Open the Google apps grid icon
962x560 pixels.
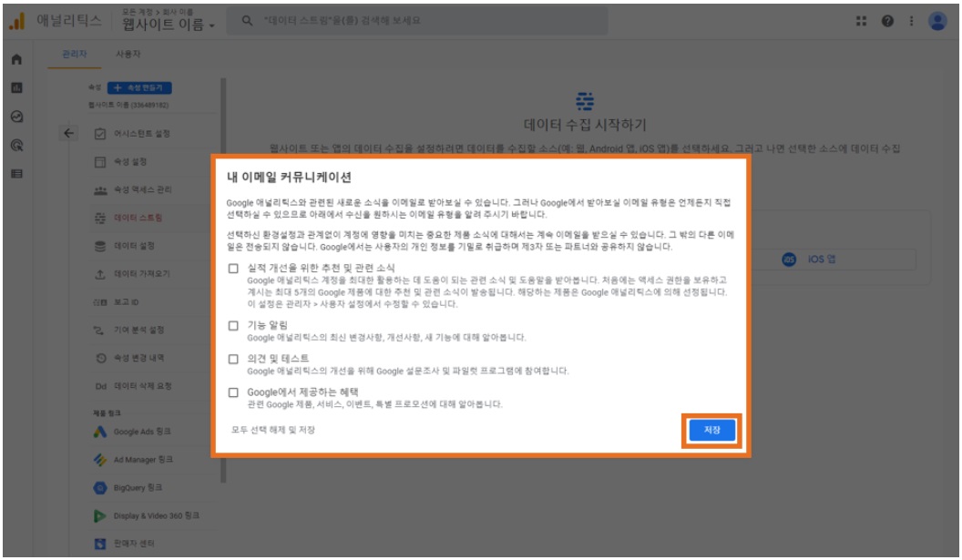click(862, 21)
